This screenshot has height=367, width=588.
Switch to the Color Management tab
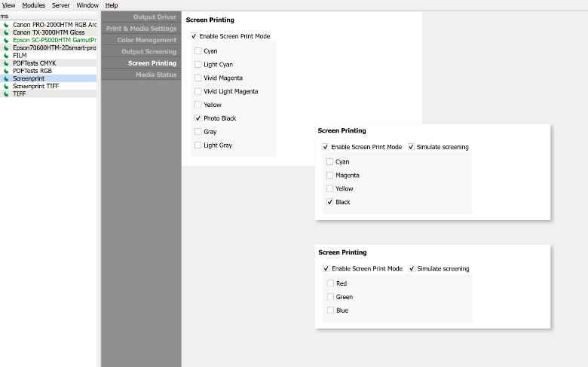click(146, 40)
